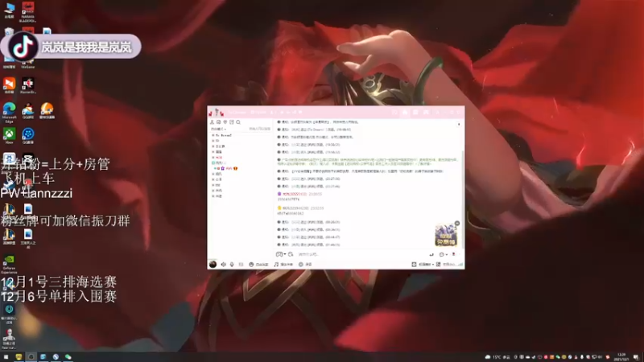Open the permissions dropdown at YY bottom right

coord(423,265)
